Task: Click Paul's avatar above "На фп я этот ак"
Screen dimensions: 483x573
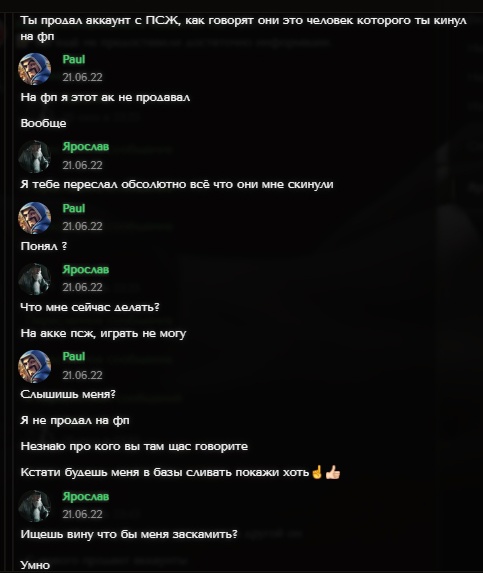Action: tap(35, 69)
